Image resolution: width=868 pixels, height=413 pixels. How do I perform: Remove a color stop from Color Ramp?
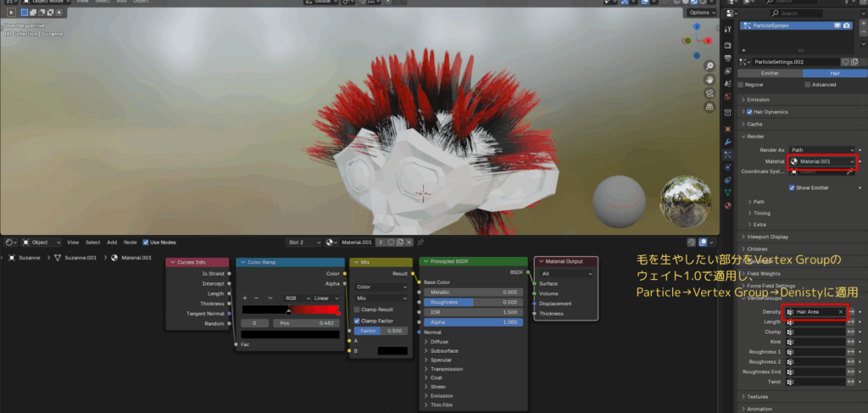(256, 298)
